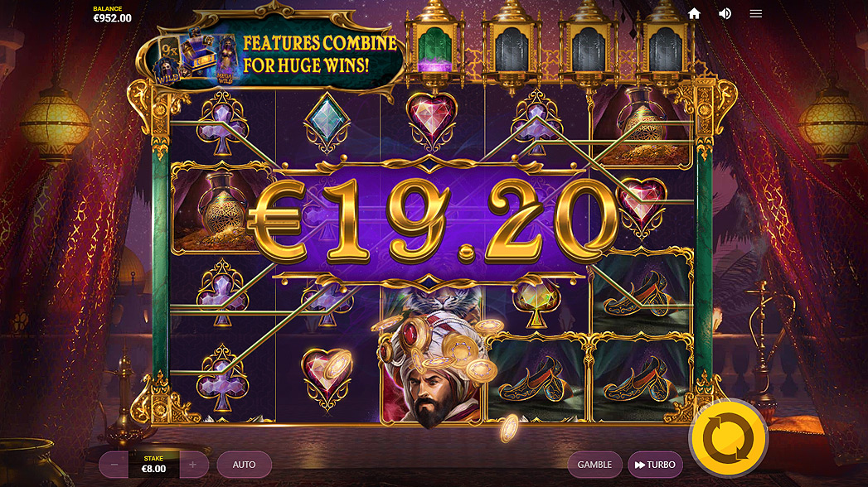
Task: Click the GAMBLE button
Action: [594, 465]
